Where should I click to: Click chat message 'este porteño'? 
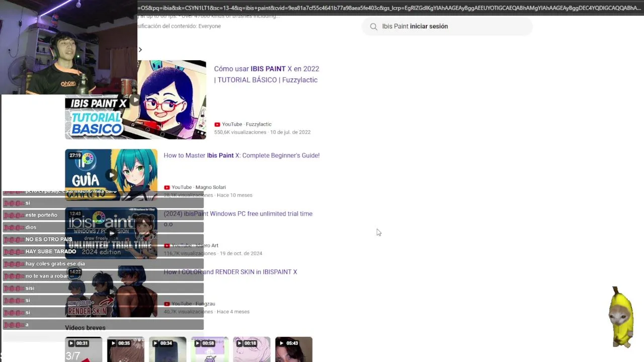point(41,215)
